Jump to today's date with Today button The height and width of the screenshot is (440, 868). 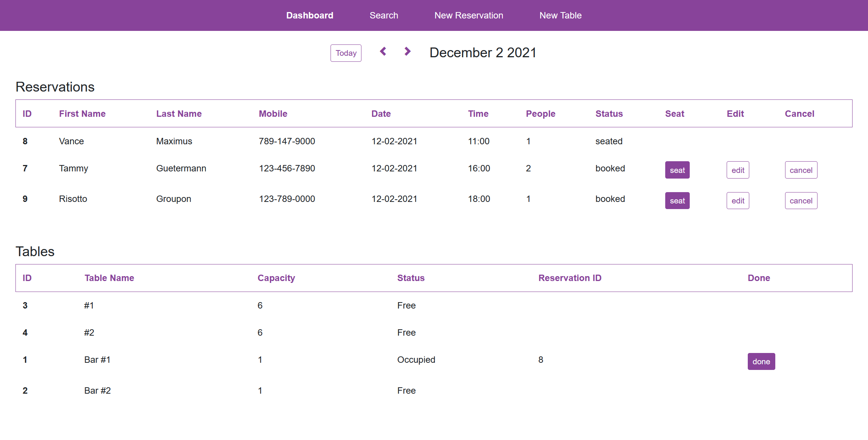[x=346, y=53]
